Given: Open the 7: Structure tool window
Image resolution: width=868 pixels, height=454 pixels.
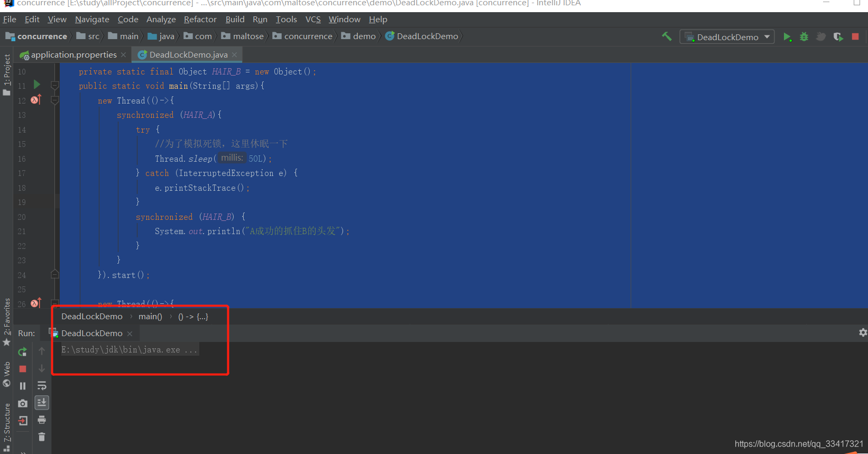Looking at the screenshot, I should (x=7, y=427).
